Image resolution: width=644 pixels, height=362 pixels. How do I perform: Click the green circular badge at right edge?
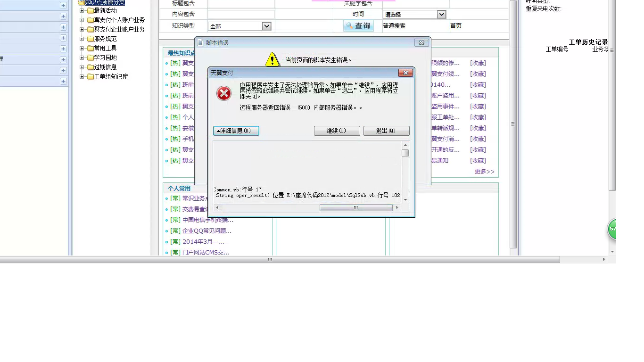click(x=611, y=229)
